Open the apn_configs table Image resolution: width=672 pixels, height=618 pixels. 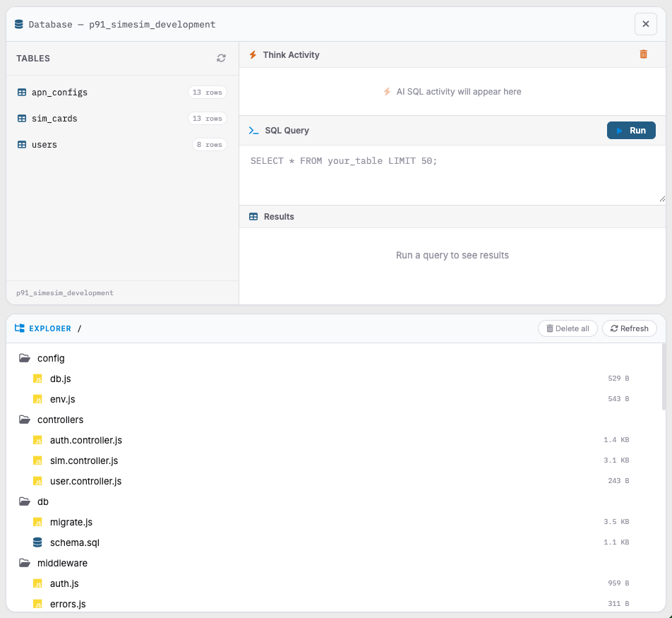click(x=121, y=93)
